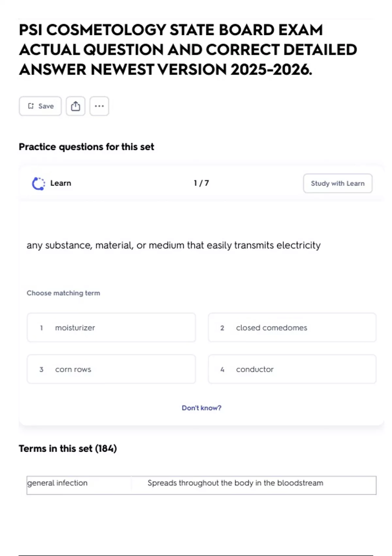This screenshot has width=392, height=556.
Task: Click the "Spreads throughout the body" definition
Action: (235, 483)
